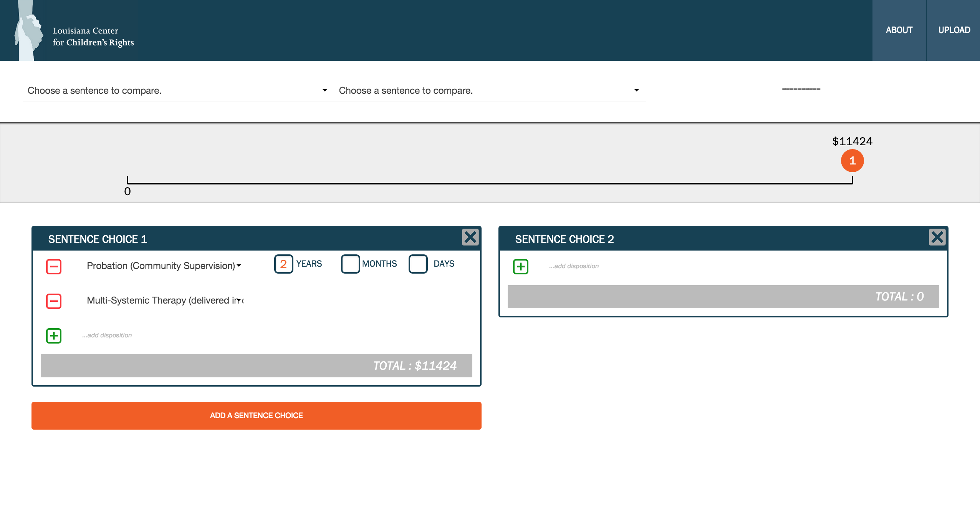Remove the Probation disposition with red minus
This screenshot has width=980, height=518.
[x=54, y=266]
